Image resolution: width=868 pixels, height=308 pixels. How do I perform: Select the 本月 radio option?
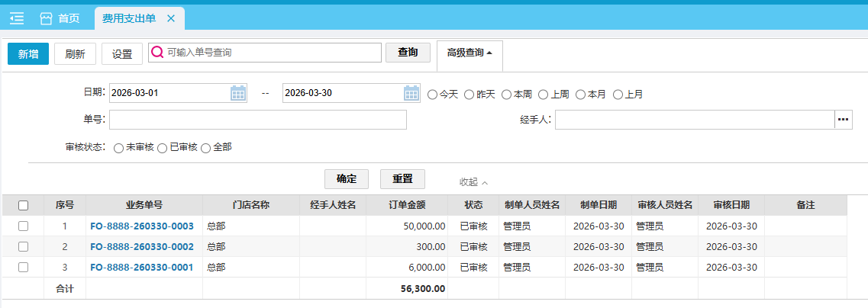click(580, 95)
